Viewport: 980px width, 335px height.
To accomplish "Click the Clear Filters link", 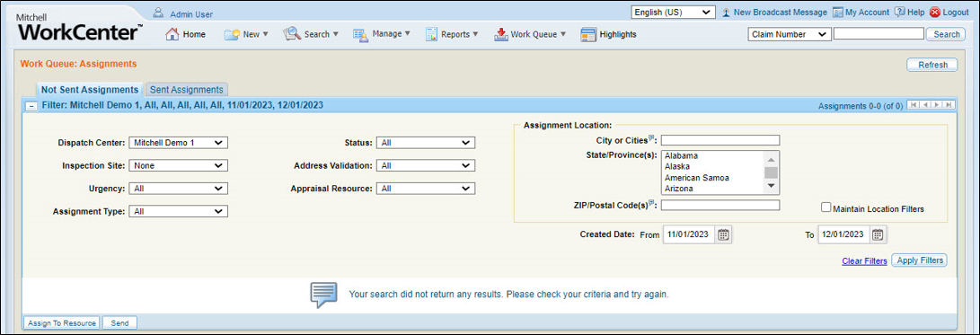I will (x=864, y=261).
